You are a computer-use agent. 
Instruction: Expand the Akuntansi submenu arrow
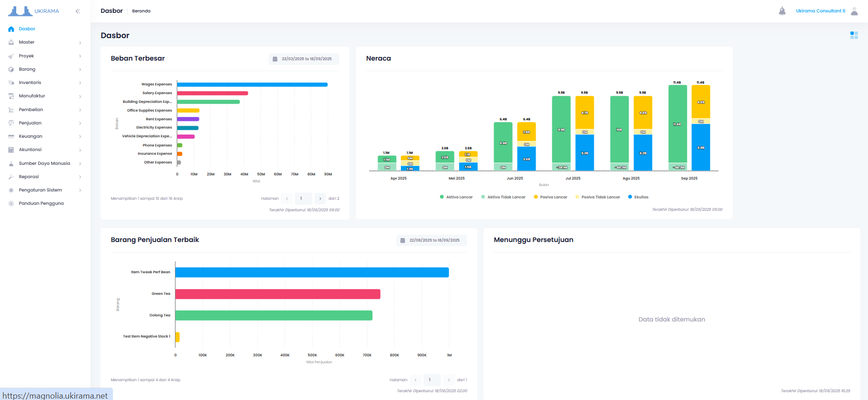coord(80,150)
